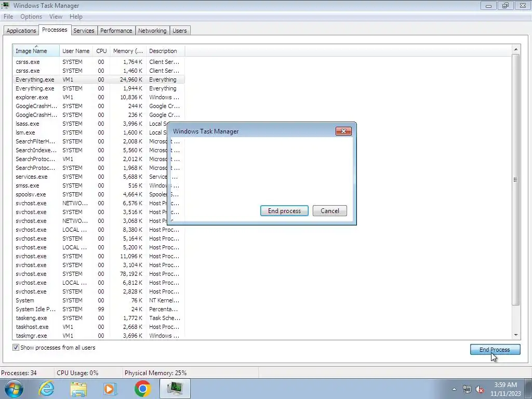Show hidden tray icons arrow
This screenshot has height=399, width=532.
click(x=454, y=389)
